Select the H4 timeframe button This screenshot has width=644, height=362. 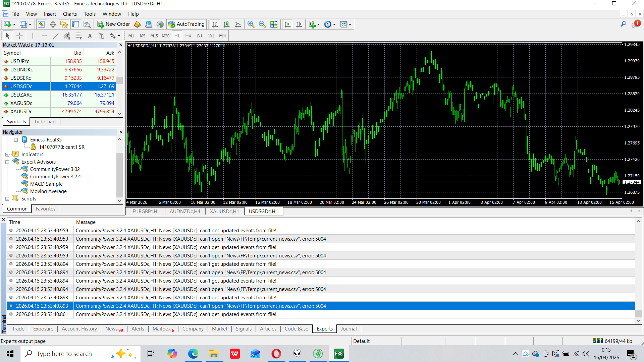[188, 36]
